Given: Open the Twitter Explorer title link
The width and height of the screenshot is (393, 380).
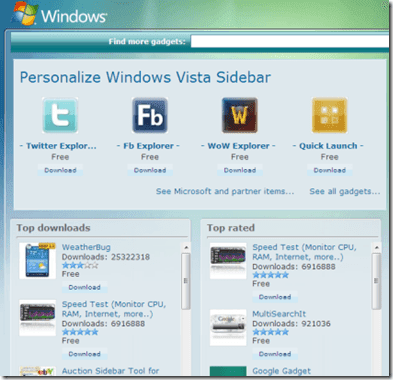Looking at the screenshot, I should [58, 146].
